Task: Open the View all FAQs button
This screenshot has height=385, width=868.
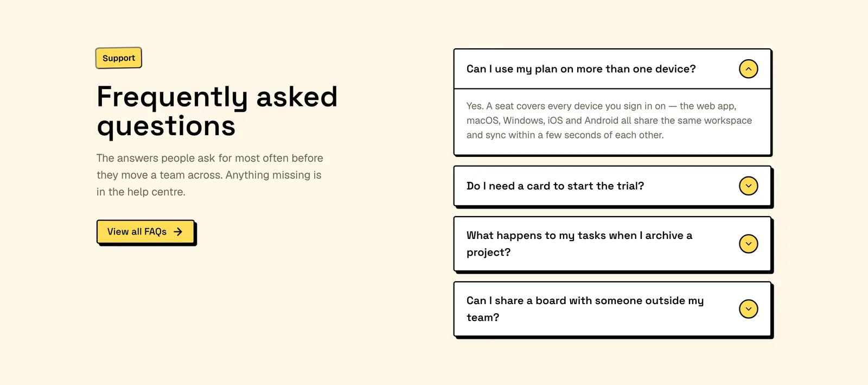Action: click(145, 232)
